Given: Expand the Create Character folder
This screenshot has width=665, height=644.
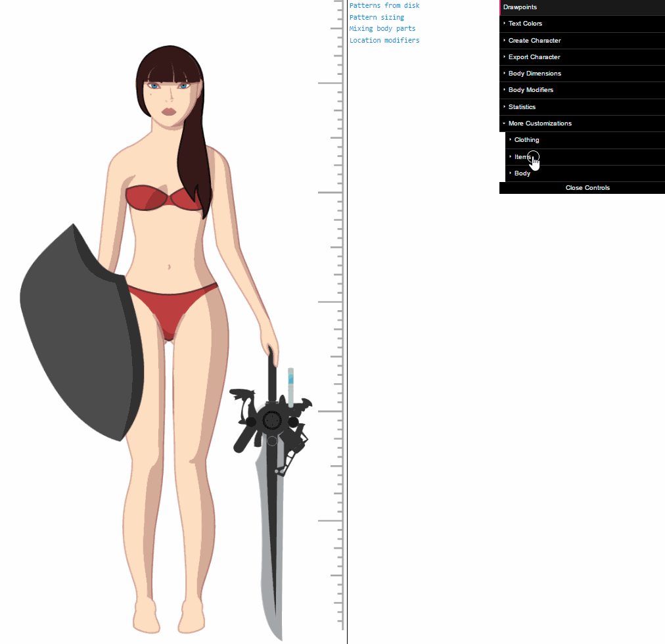Looking at the screenshot, I should (x=534, y=41).
